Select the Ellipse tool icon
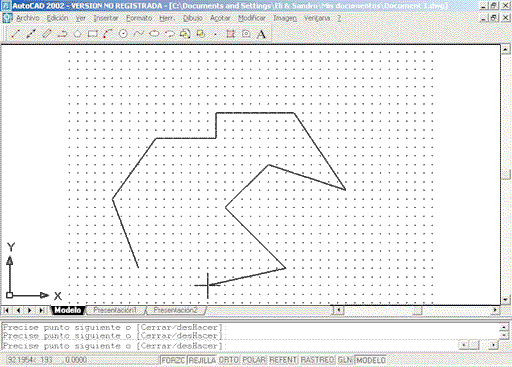This screenshot has width=512, height=367. point(154,34)
